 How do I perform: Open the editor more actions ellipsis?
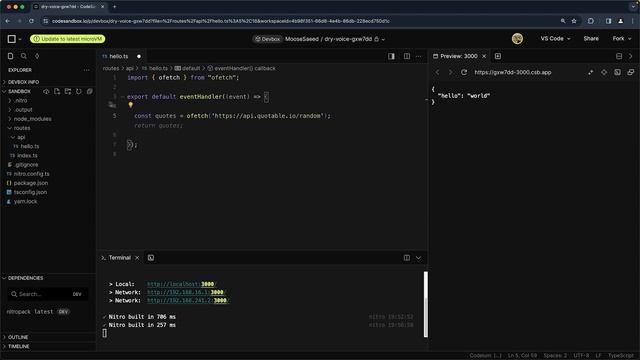(x=419, y=56)
